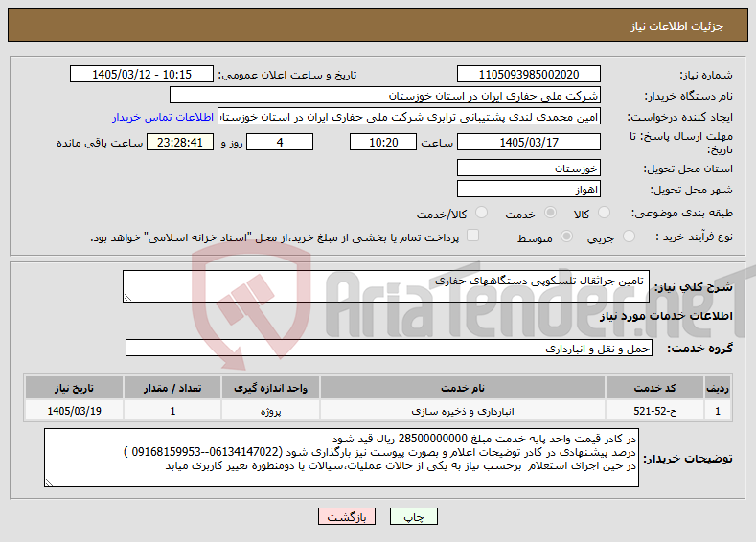This screenshot has height=542, width=756.
Task: Click need date cell 1405/03/19
Action: coord(74,411)
